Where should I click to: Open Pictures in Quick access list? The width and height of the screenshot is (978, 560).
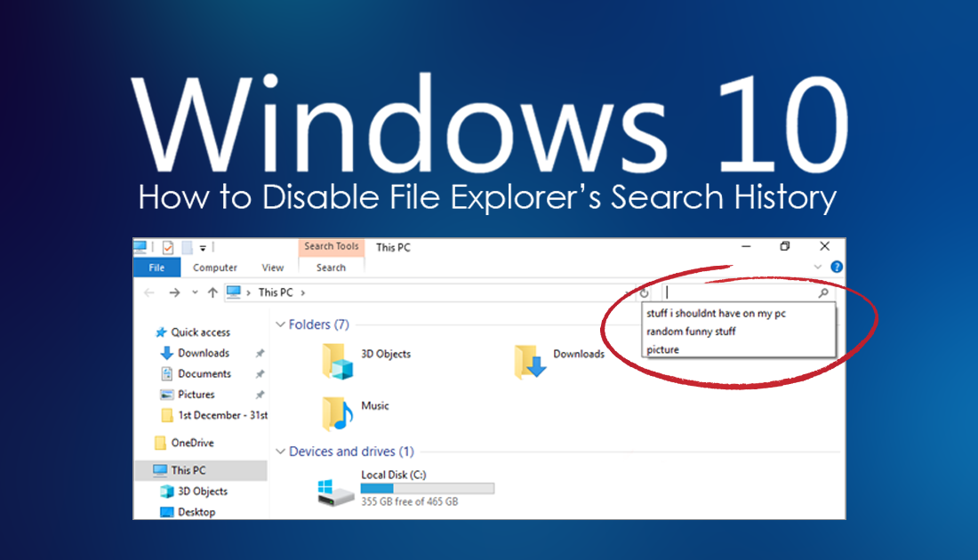196,394
